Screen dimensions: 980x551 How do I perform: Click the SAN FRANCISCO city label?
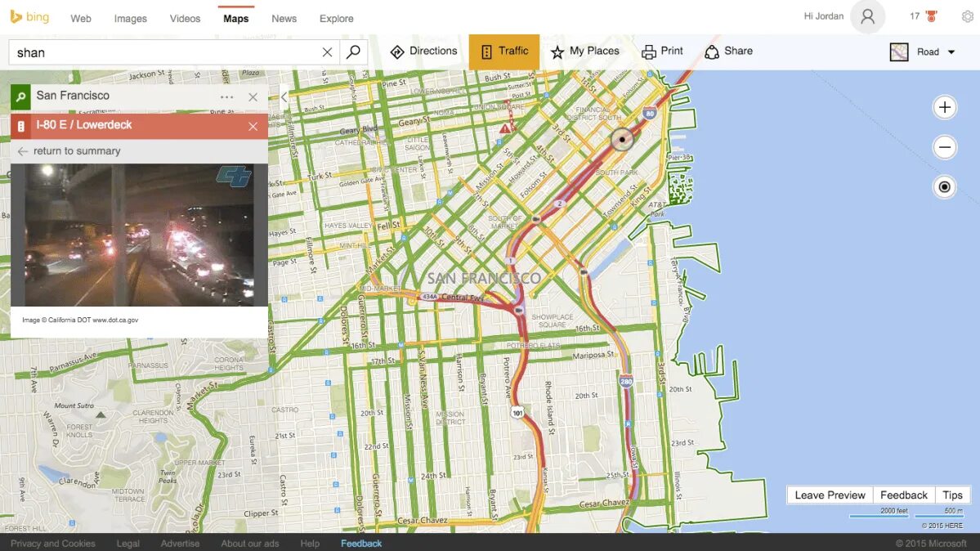tap(484, 278)
